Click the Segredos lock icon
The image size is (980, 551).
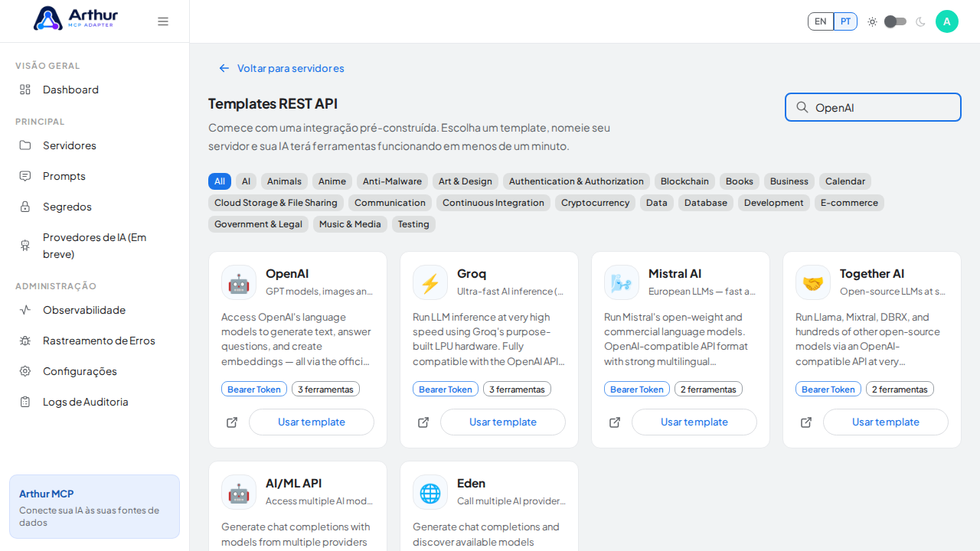click(25, 207)
